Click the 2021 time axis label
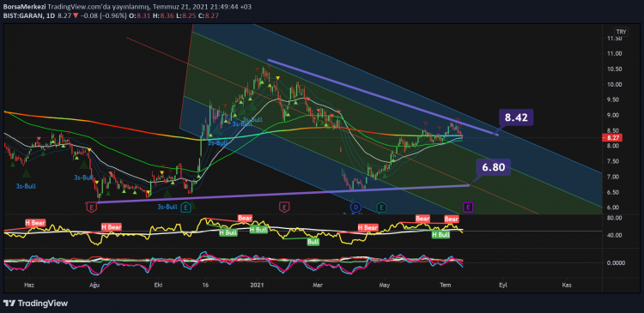644x313 pixels. click(257, 285)
